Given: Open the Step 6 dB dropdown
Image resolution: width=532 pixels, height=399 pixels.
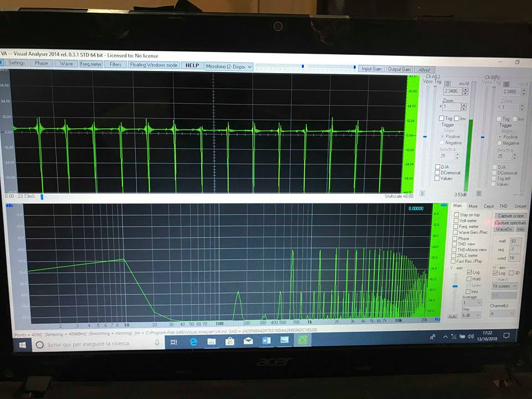Looking at the screenshot, I should [471, 315].
